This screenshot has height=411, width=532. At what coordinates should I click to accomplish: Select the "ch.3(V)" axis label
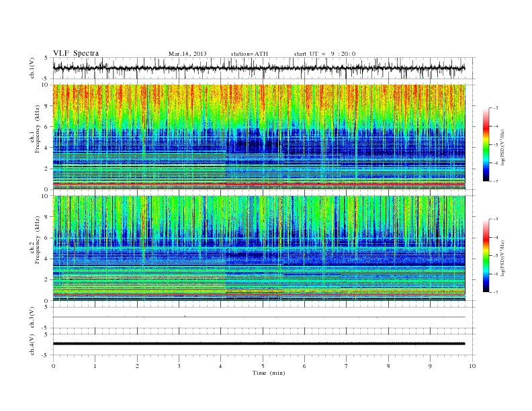coord(32,318)
